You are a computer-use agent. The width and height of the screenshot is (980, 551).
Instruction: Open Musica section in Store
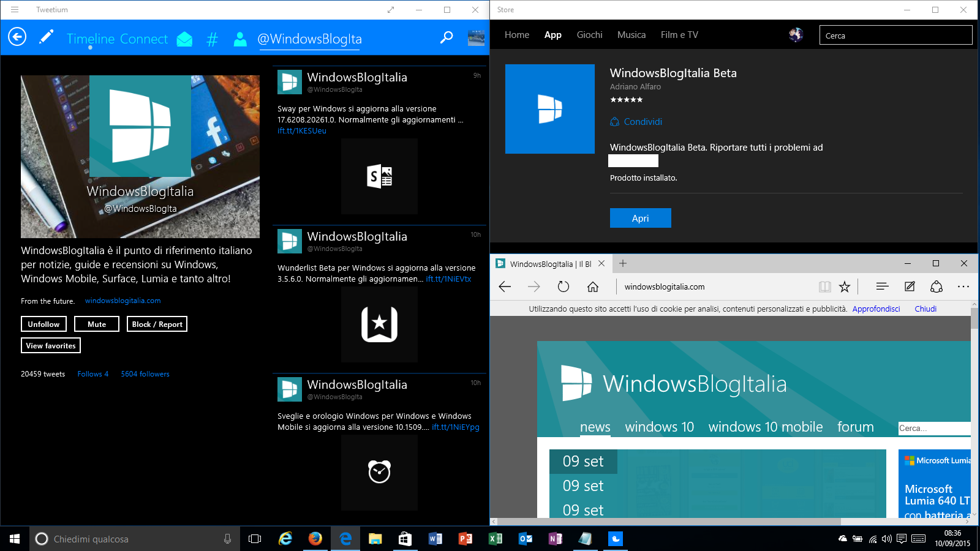point(631,35)
